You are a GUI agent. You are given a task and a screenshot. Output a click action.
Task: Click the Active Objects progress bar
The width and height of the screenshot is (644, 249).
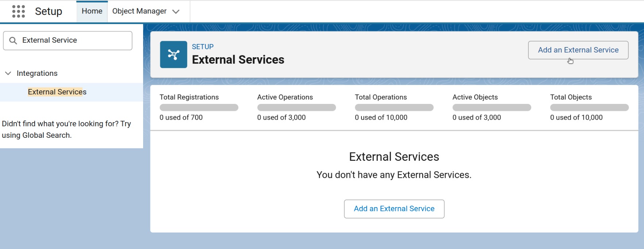tap(491, 107)
